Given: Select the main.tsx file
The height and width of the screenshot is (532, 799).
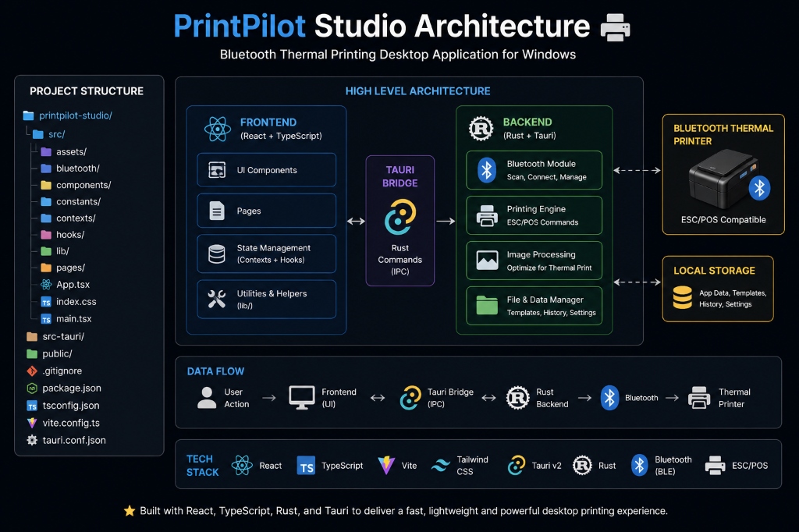Looking at the screenshot, I should tap(66, 319).
